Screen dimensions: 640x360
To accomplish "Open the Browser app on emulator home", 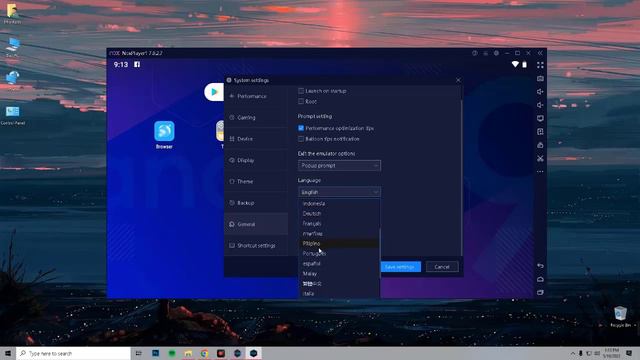I will [164, 135].
